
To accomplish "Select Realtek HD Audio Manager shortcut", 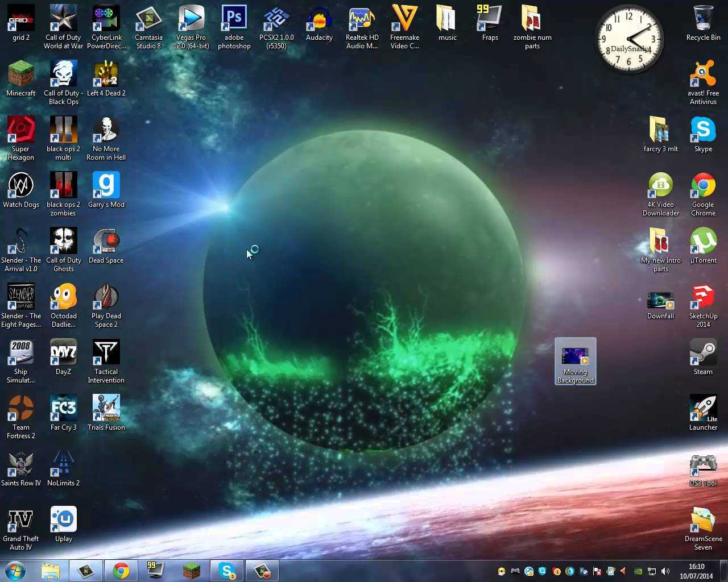I will (362, 27).
